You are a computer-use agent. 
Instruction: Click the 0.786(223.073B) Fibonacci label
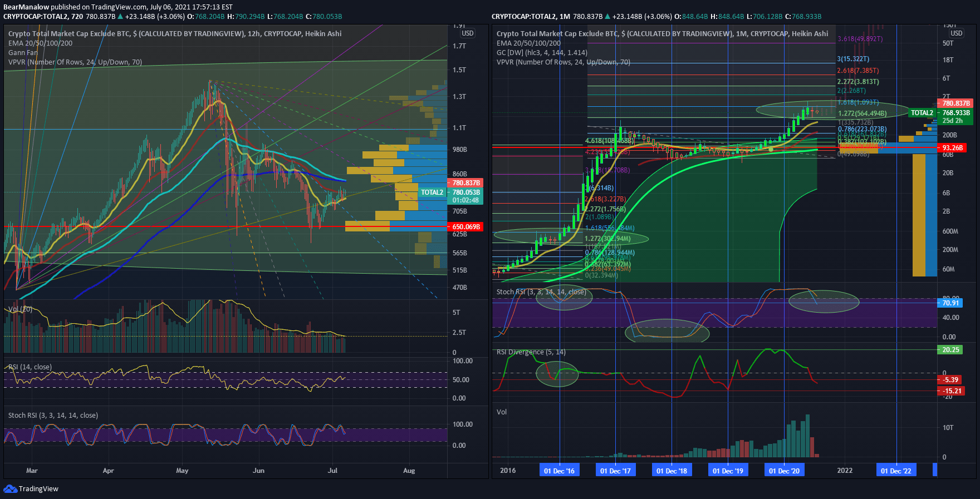pos(863,129)
